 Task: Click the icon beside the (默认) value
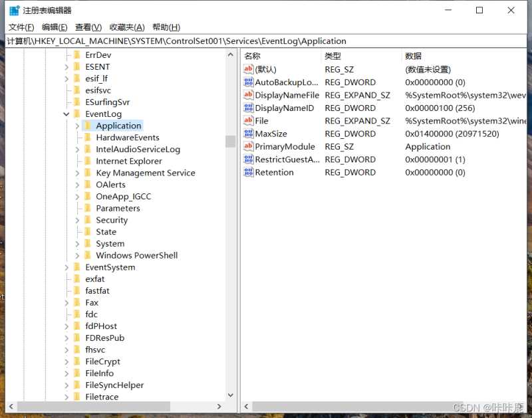tap(249, 69)
